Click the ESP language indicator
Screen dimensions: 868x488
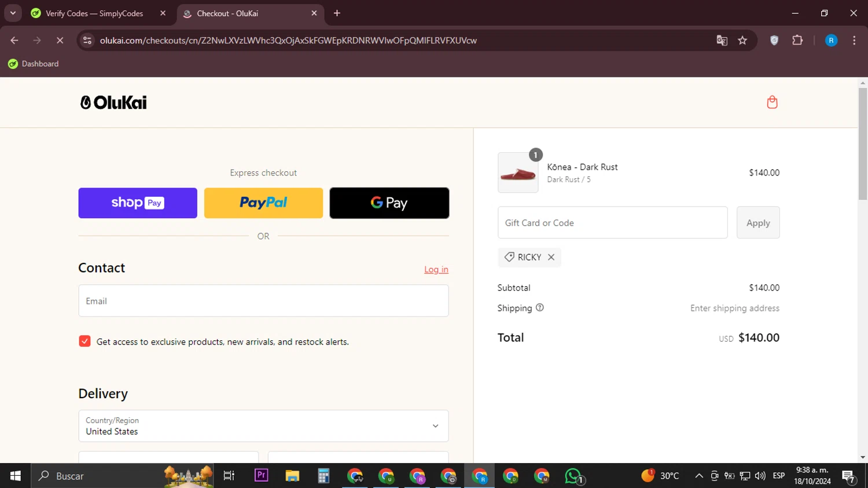tap(779, 476)
